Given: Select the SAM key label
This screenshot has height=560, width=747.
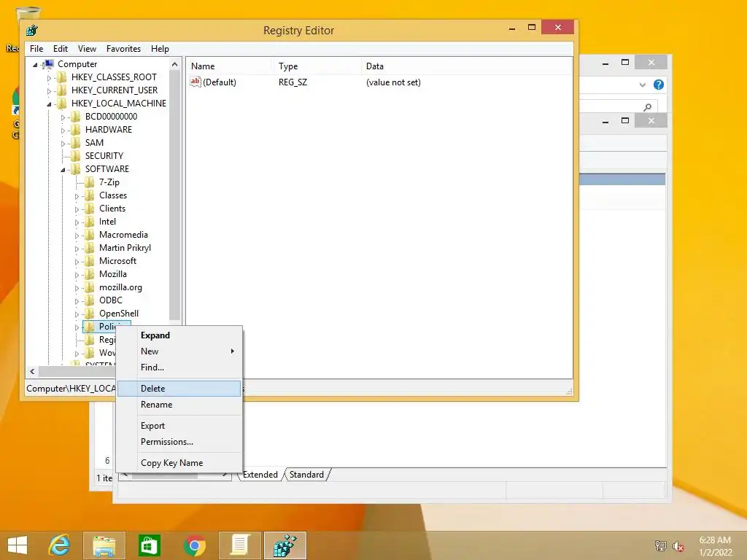Looking at the screenshot, I should (x=94, y=143).
